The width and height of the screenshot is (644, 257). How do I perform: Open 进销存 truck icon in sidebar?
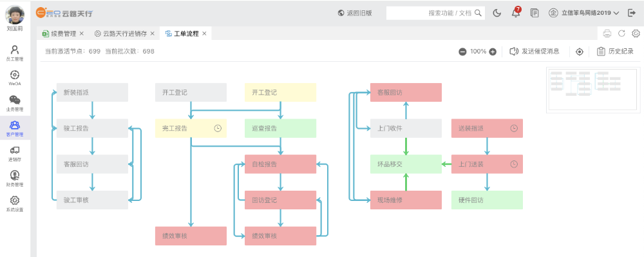point(15,153)
